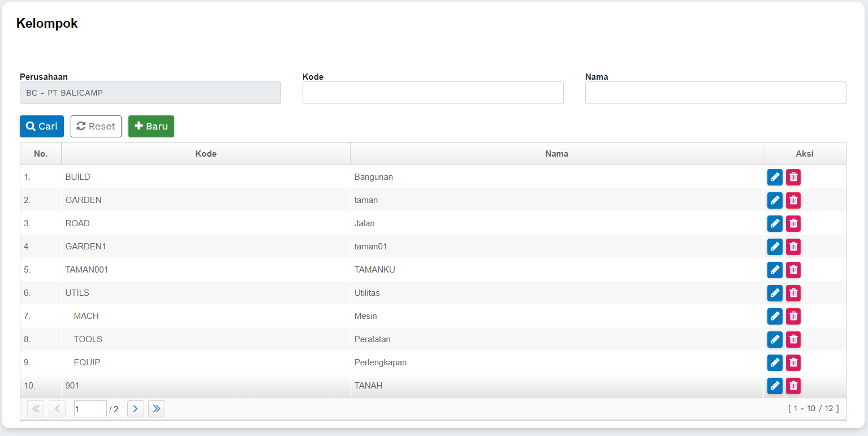Open edit for the MACH row
This screenshot has width=868, height=436.
(775, 316)
